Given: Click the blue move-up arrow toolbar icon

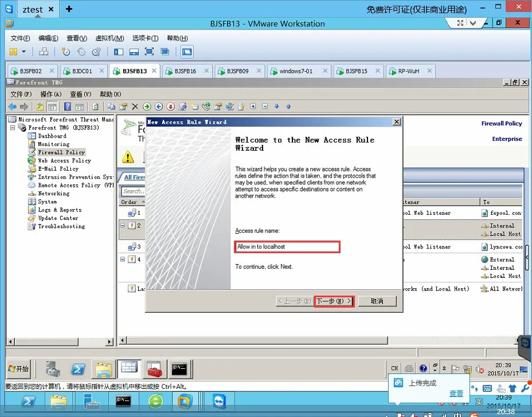Looking at the screenshot, I should [288, 107].
